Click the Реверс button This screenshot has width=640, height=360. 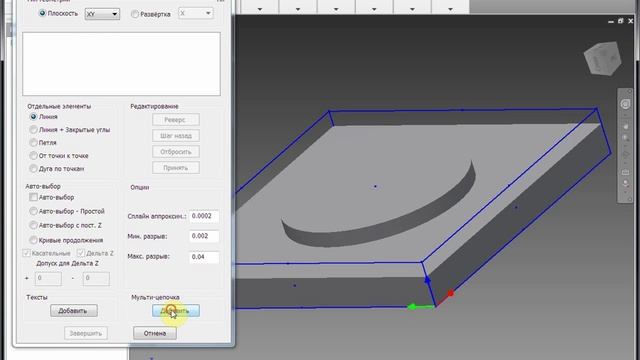[x=176, y=120]
